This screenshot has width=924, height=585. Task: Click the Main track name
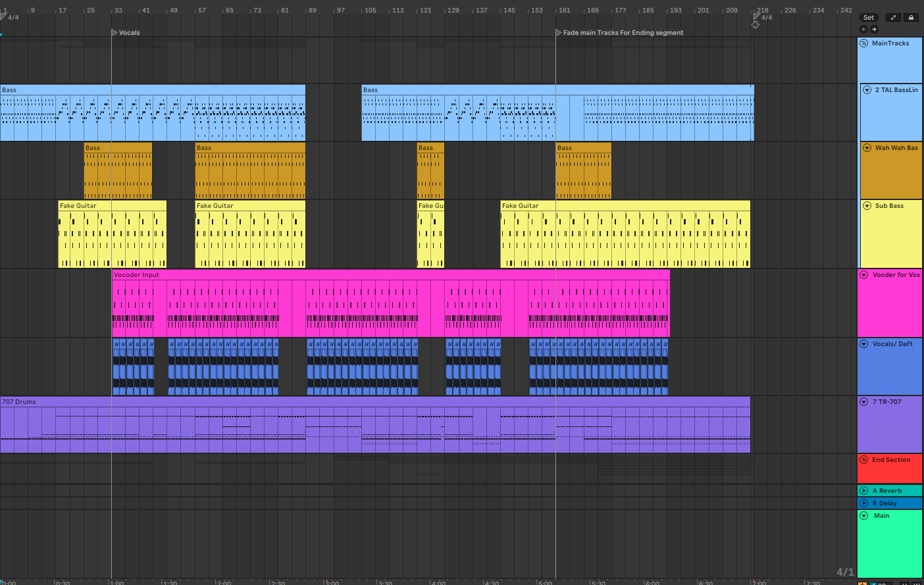[x=882, y=515]
